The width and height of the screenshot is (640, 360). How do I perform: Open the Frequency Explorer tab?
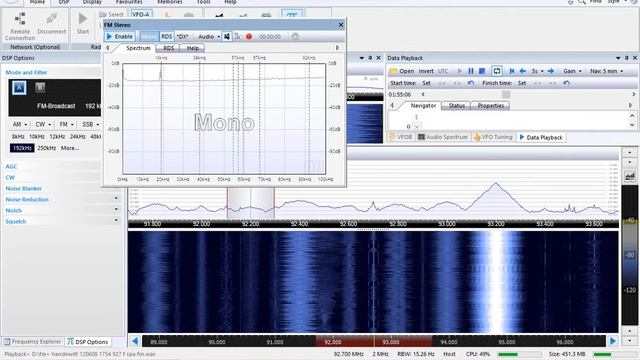[x=33, y=342]
